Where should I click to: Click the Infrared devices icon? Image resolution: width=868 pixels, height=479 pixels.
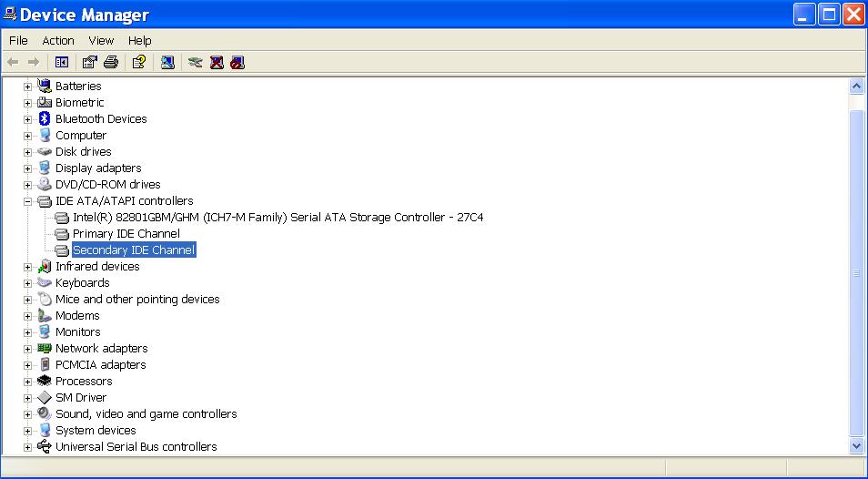45,266
